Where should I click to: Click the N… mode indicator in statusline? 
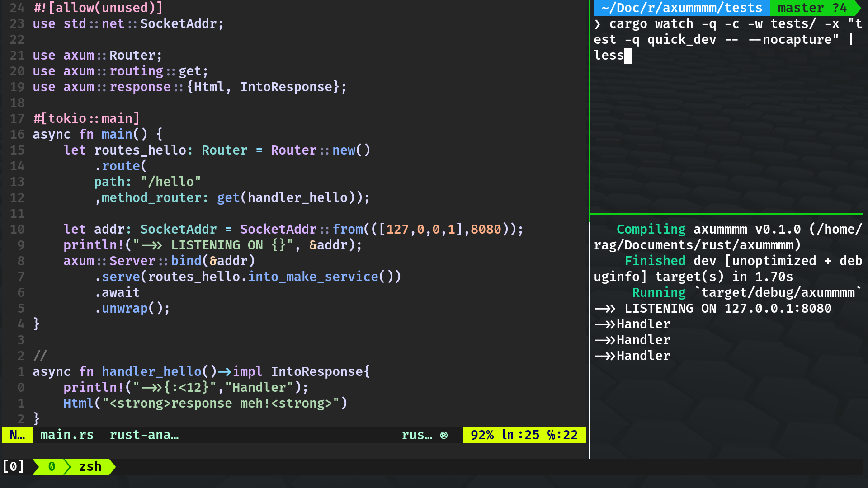(17, 435)
